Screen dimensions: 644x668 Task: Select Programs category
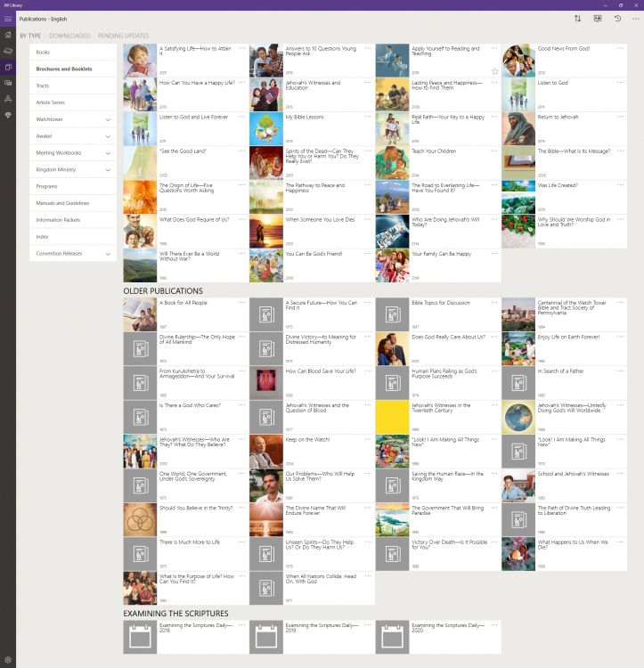point(73,186)
